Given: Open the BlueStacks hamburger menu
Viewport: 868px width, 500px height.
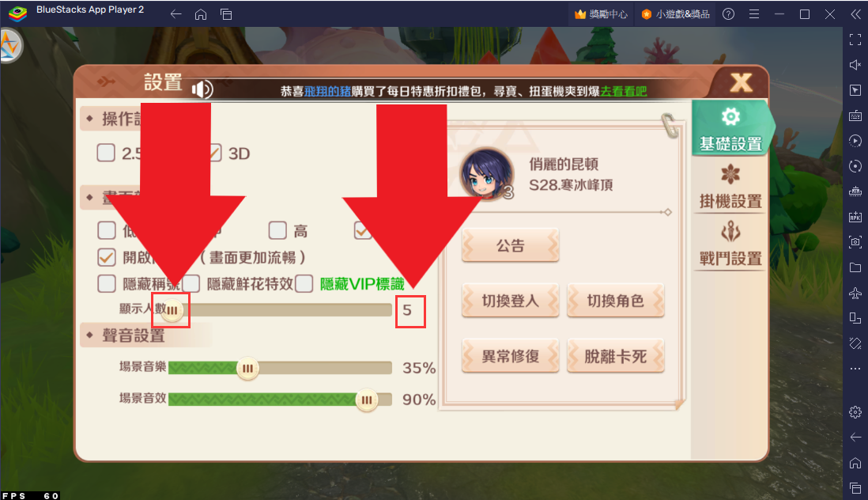Looking at the screenshot, I should (754, 13).
